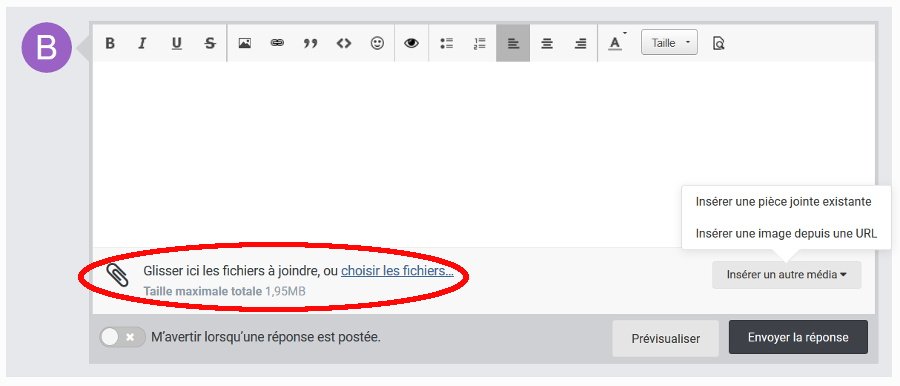Open the text color picker
Screen dimensions: 900x386
(x=616, y=43)
